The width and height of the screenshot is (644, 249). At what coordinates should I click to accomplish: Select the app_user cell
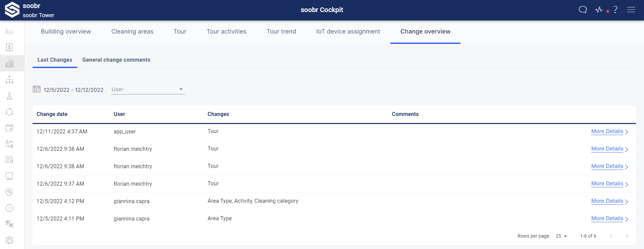point(125,132)
